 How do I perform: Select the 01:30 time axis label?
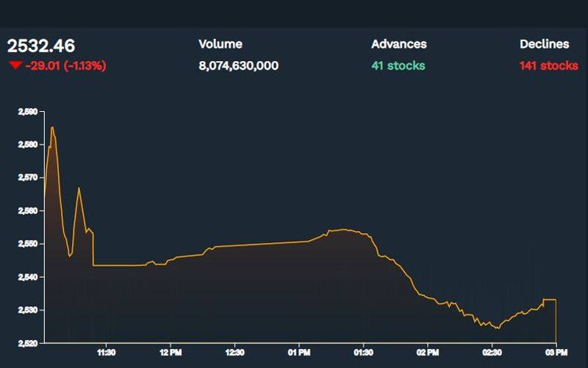[363, 353]
